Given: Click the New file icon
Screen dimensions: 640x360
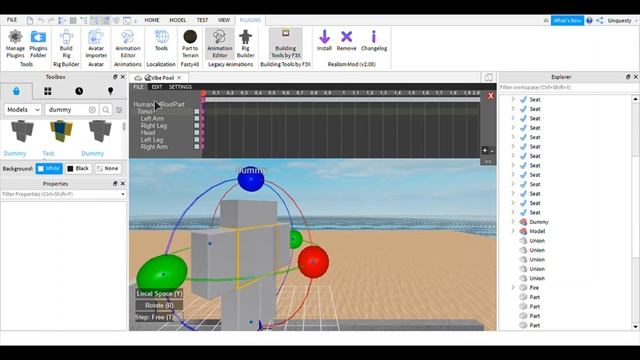Looking at the screenshot, I should click(30, 20).
